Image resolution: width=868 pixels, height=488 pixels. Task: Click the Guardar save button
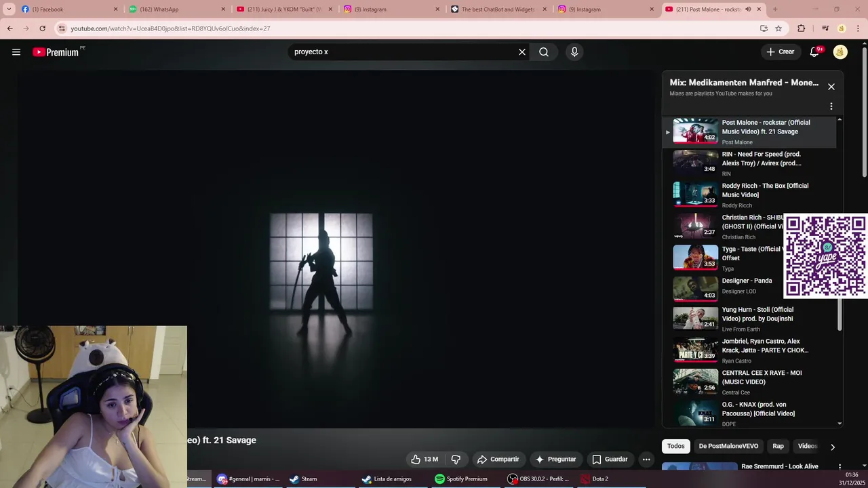[610, 460]
